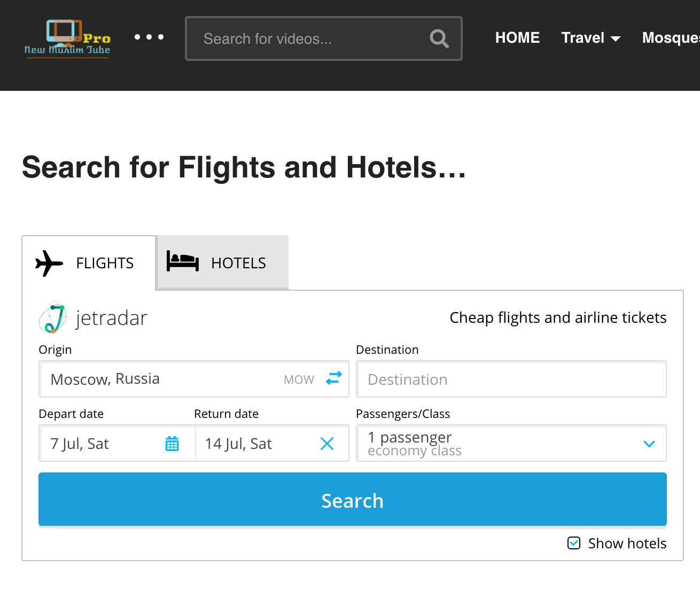This screenshot has height=590, width=700.
Task: Click the New Muslim Tube Pro logo
Action: 67,38
